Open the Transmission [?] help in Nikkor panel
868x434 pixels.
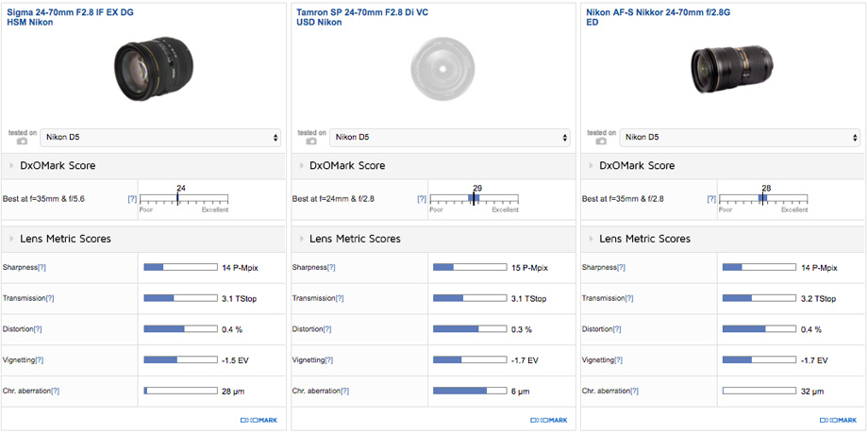coord(629,298)
